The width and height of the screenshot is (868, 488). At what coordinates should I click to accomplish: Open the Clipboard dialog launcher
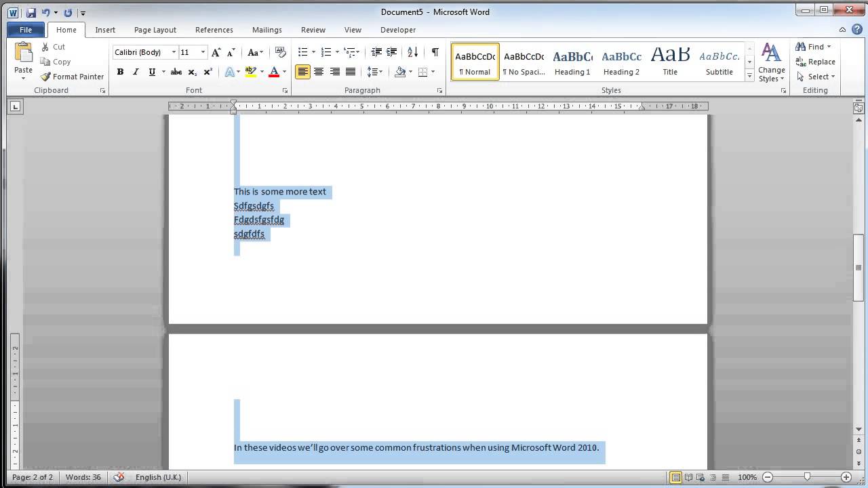point(103,91)
